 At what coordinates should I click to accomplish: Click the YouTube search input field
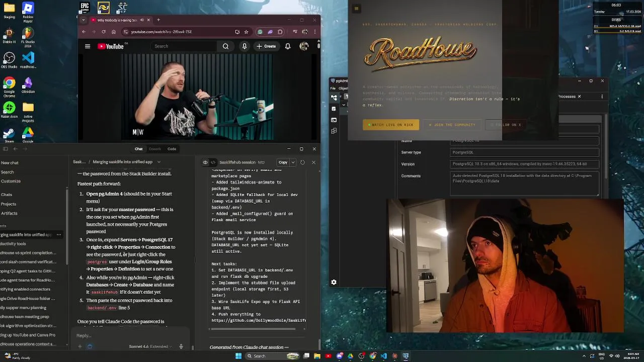tap(183, 46)
